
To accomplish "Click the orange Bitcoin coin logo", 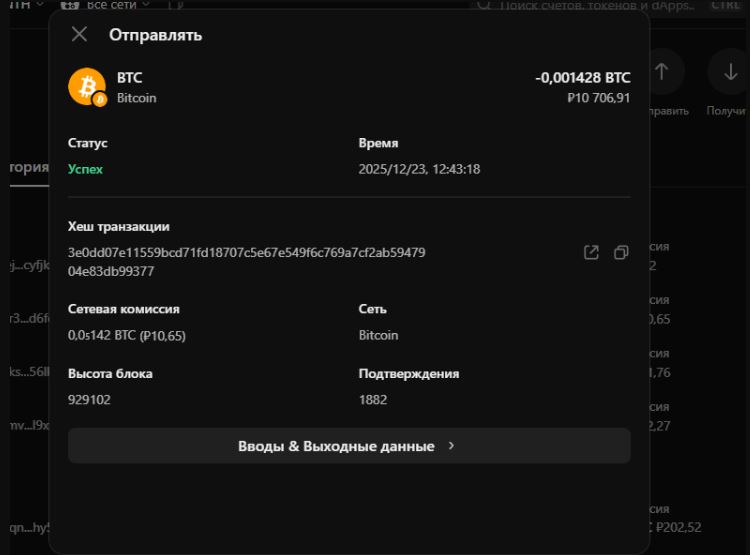I will (85, 85).
